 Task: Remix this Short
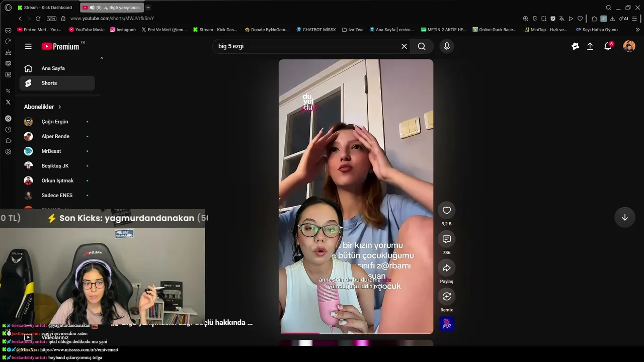447,296
